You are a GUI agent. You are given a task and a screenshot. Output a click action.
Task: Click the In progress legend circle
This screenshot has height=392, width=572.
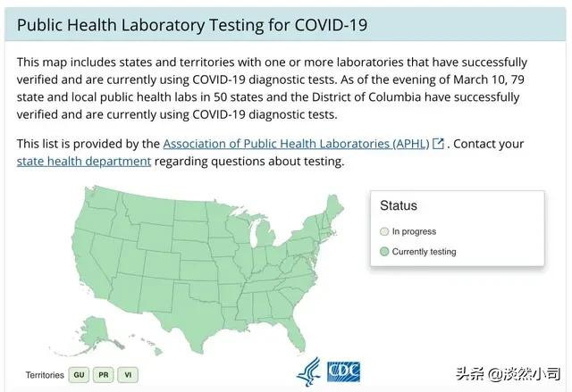384,232
